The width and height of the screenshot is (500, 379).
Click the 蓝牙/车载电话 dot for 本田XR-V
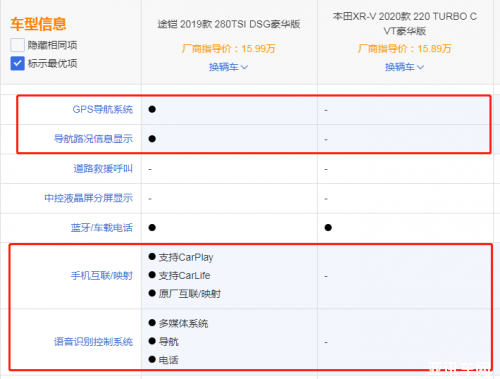(328, 228)
